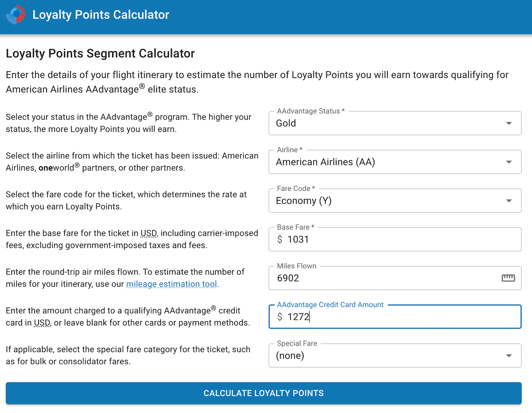The image size is (532, 413).
Task: Click the Loyalty Points Calculator logo icon
Action: coord(16,15)
